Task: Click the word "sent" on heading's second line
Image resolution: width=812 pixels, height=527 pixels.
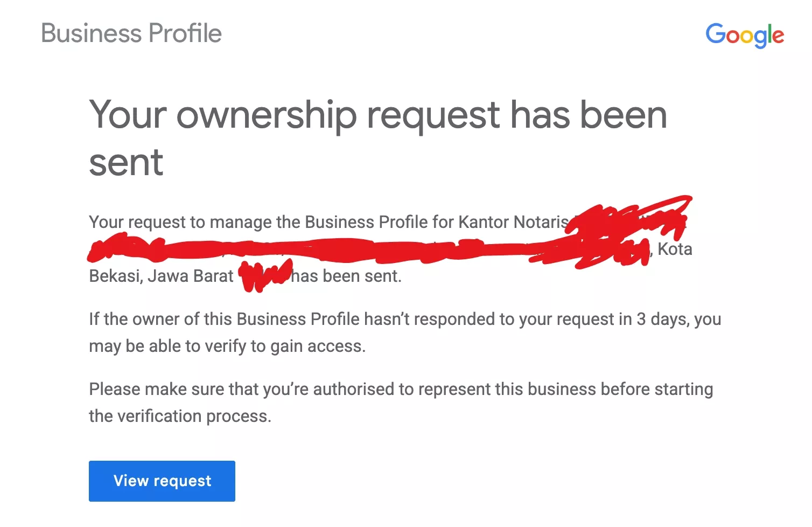Action: point(126,162)
